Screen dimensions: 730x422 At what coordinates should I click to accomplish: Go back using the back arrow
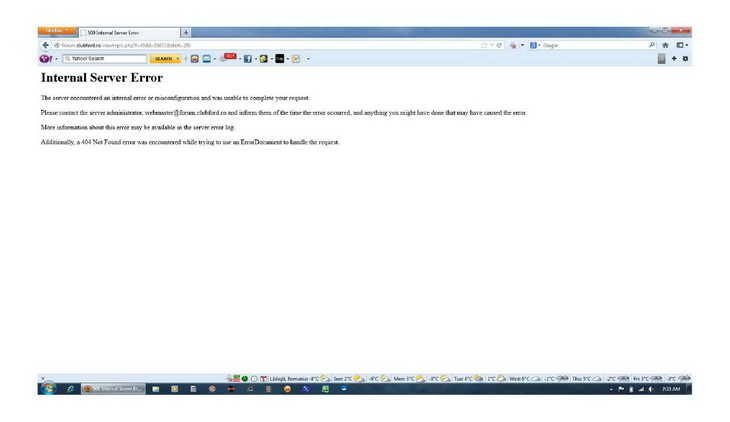pos(46,45)
